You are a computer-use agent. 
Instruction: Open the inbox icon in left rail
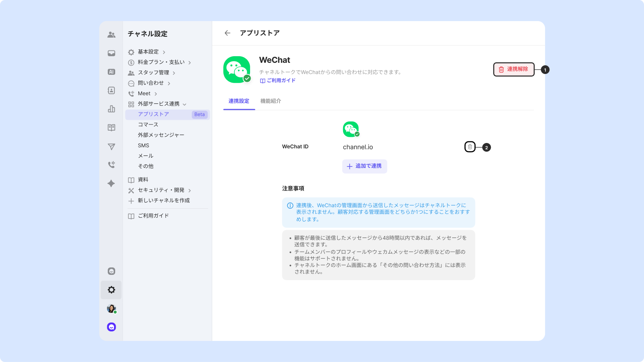point(111,53)
